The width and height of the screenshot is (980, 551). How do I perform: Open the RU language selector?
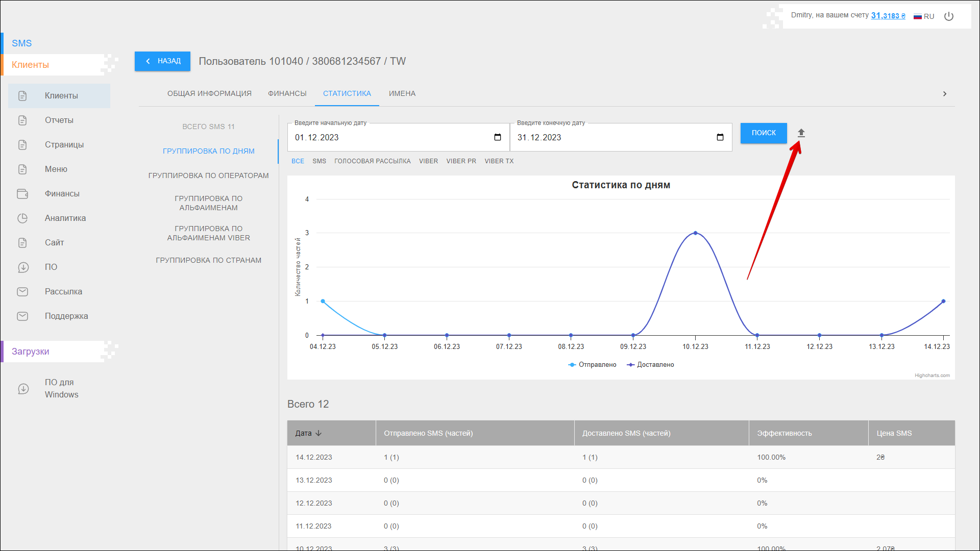[x=924, y=16]
